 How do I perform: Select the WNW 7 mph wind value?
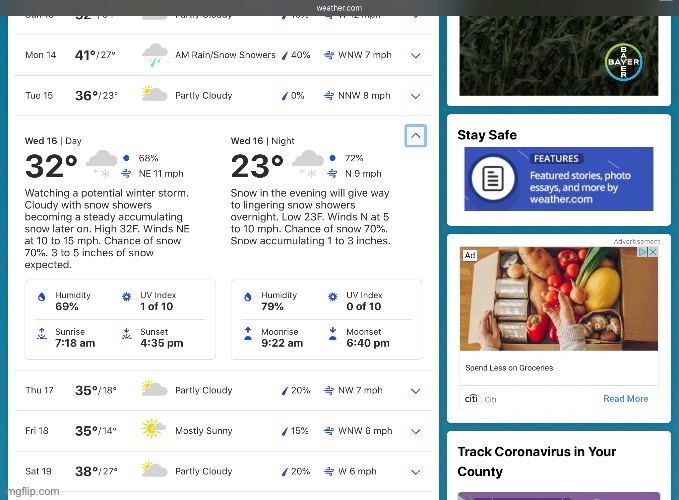coord(365,55)
